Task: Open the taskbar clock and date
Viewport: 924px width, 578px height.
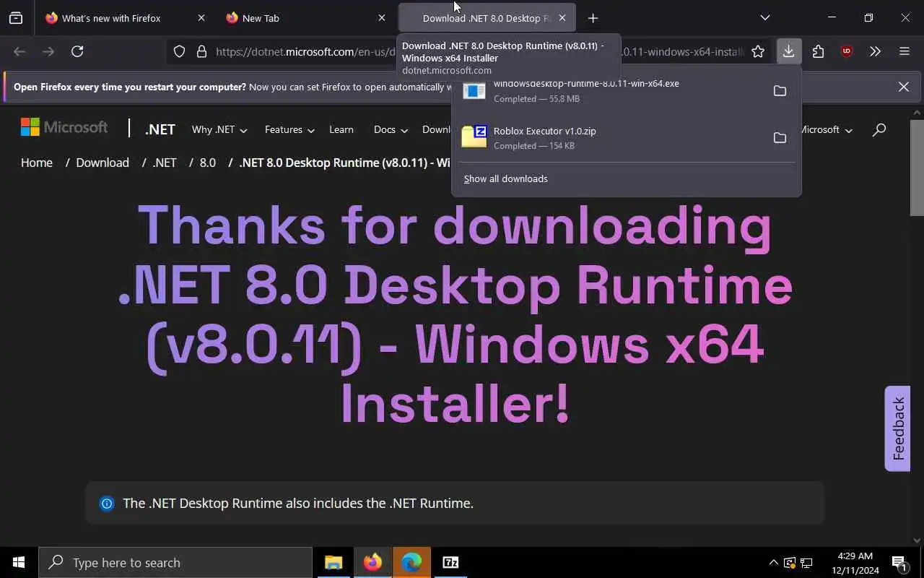Action: (855, 563)
